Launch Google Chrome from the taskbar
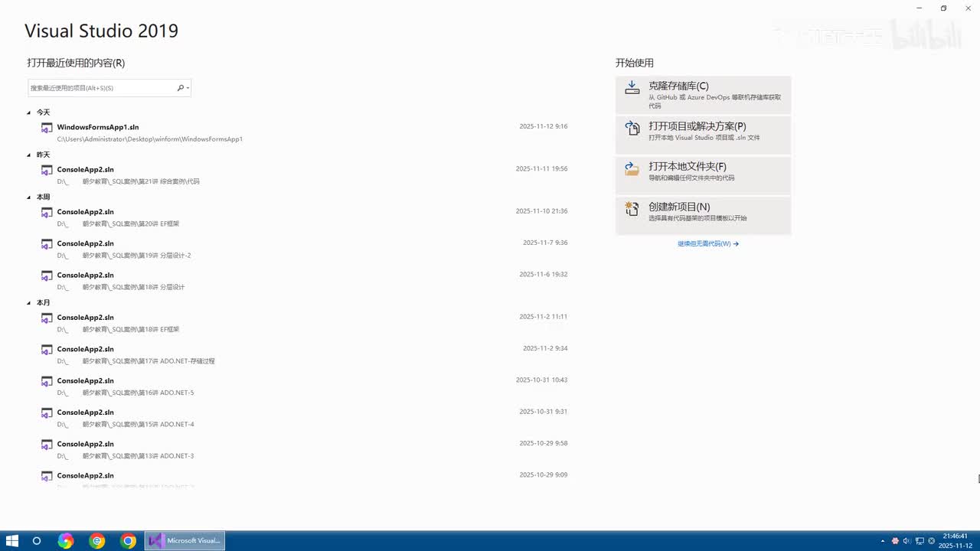 coord(129,541)
